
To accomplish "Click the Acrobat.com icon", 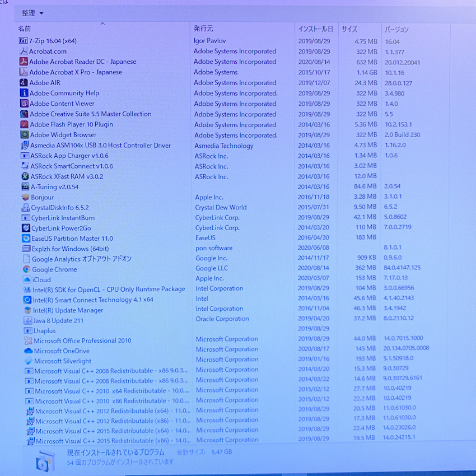I will 24,52.
